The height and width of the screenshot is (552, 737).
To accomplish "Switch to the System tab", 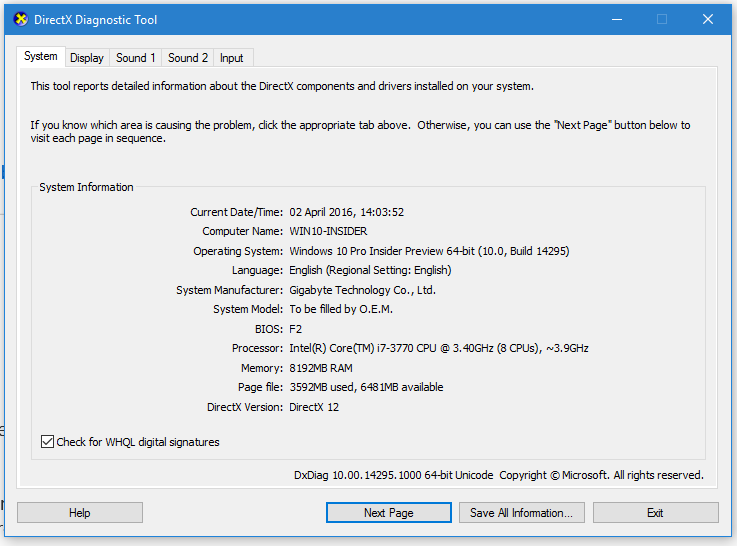I will tap(41, 56).
